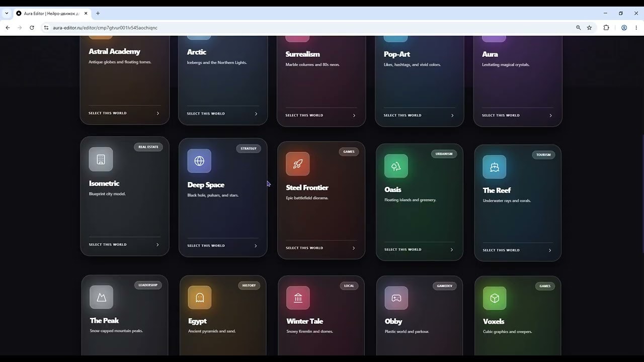Select this world on Pop-Art card
The width and height of the screenshot is (644, 362).
403,115
